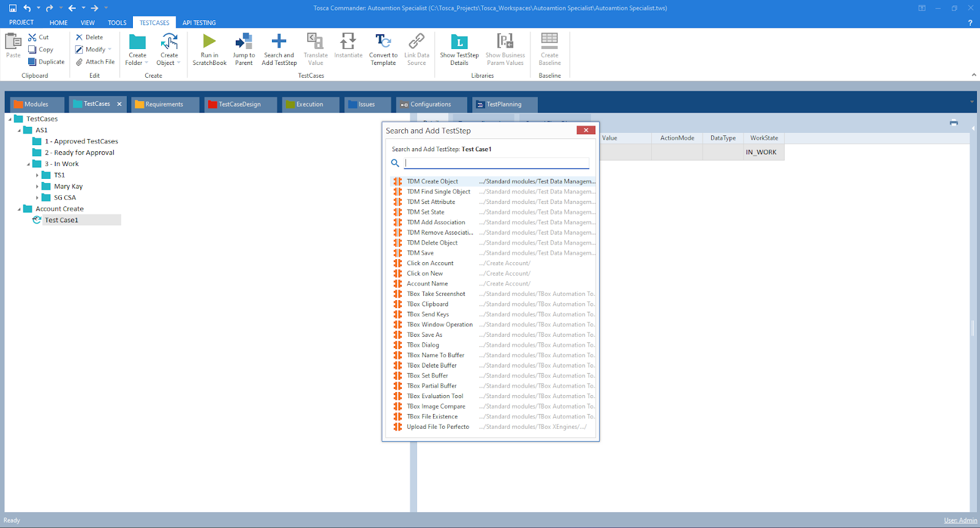Click the Redo arrow in title bar
The width and height of the screenshot is (980, 528).
pos(50,8)
